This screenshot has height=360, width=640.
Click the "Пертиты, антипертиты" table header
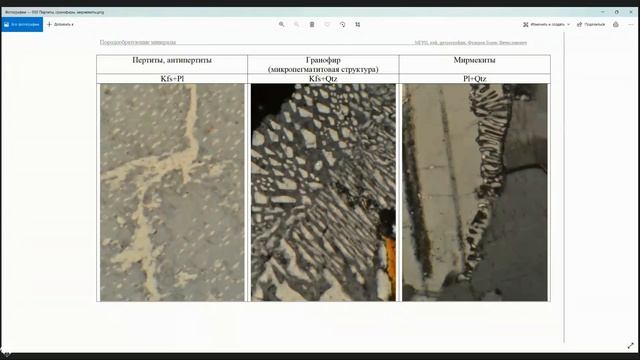(x=172, y=60)
